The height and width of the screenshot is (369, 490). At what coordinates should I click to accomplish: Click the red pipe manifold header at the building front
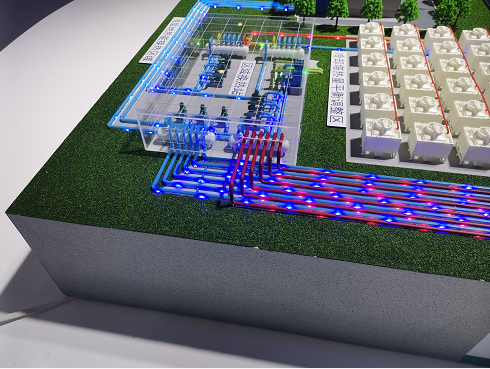pyautogui.click(x=261, y=142)
